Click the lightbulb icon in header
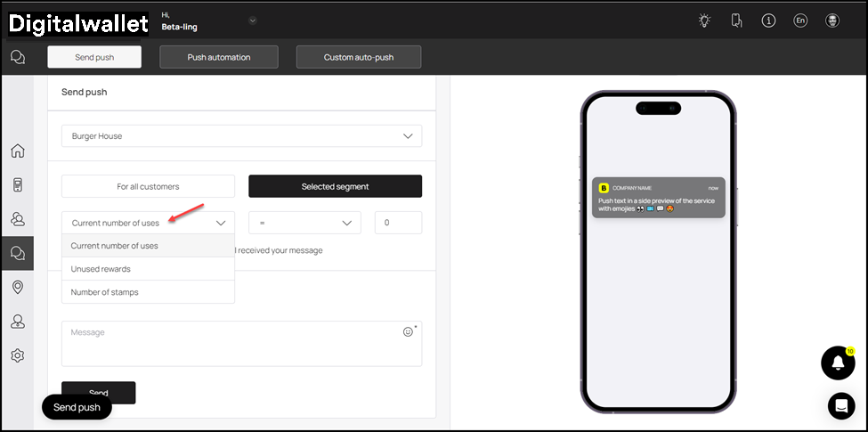868x432 pixels. pos(704,20)
